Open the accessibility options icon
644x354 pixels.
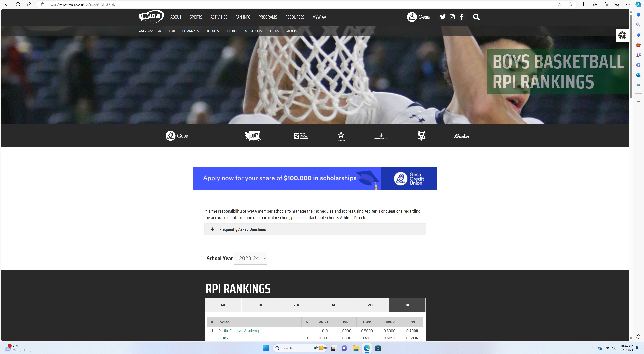pos(622,35)
